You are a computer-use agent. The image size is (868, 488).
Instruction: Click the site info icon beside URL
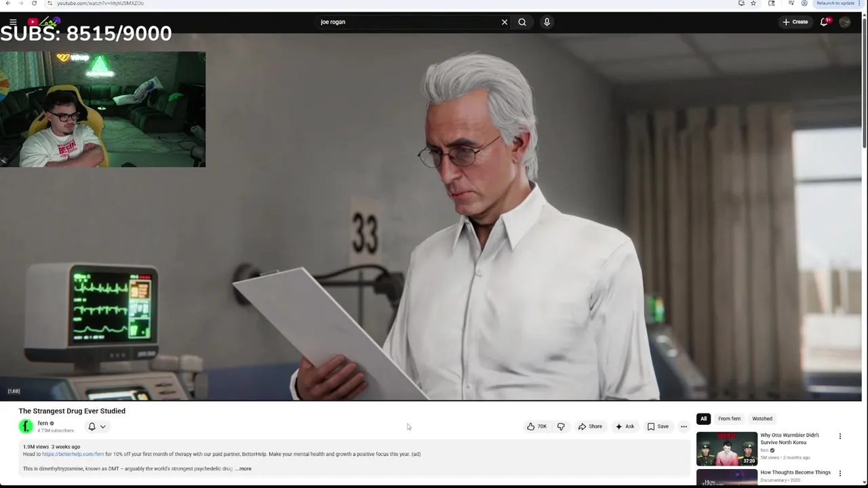tap(50, 3)
